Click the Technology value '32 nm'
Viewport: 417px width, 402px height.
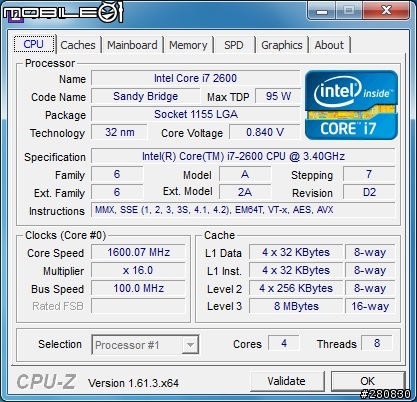(119, 132)
